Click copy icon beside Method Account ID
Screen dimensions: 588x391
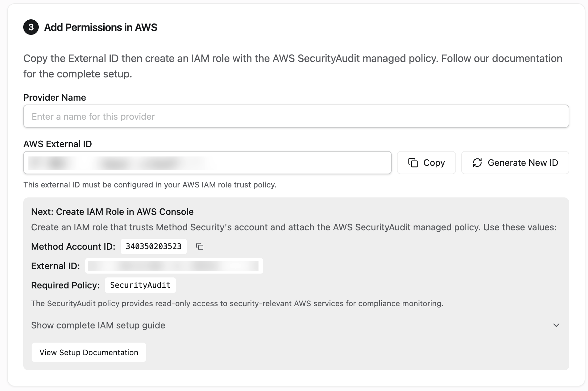200,246
